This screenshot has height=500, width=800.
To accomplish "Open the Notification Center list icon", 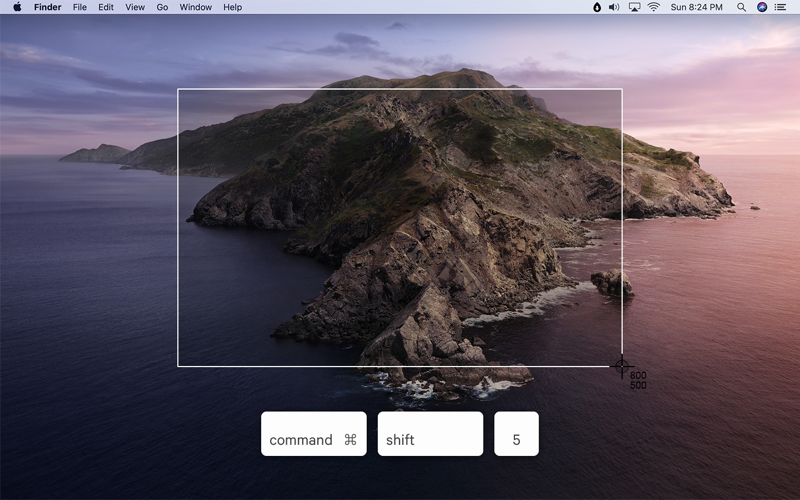I will 781,7.
